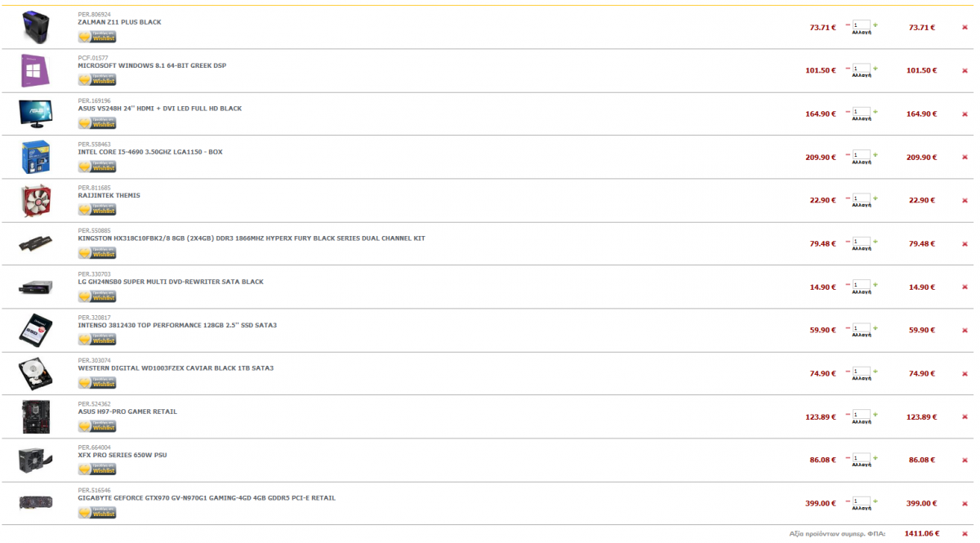980x543 pixels.
Task: Click minus for LG DVD-rewriter quantity
Action: click(848, 285)
